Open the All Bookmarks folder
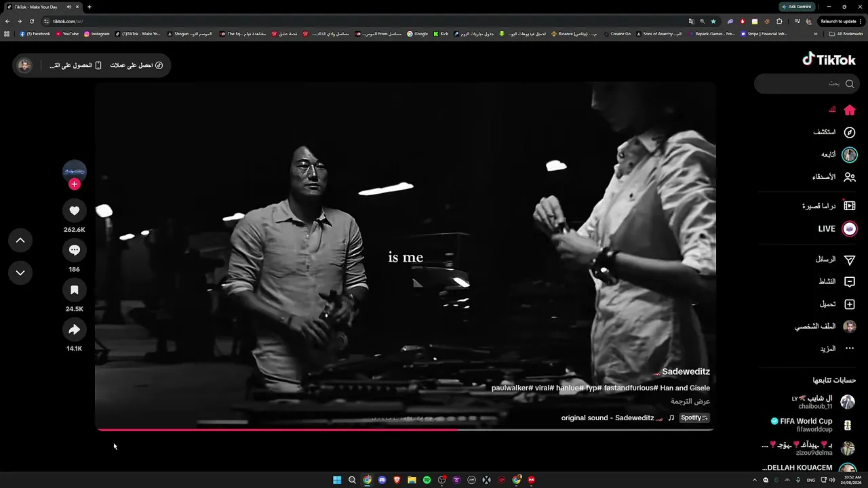Viewport: 868px width, 488px height. pos(846,34)
